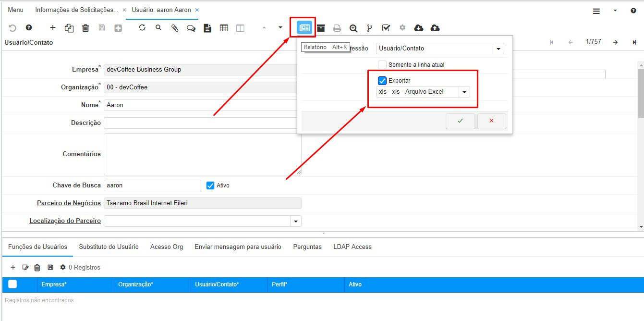644x321 pixels.
Task: Open the chat speech bubbles icon
Action: click(191, 28)
